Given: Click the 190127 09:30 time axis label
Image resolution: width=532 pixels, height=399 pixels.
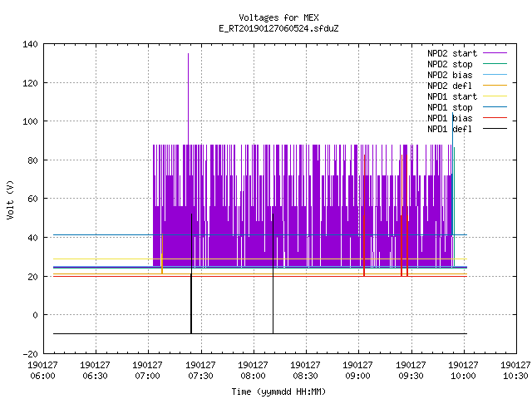Looking at the screenshot, I should click(411, 371).
